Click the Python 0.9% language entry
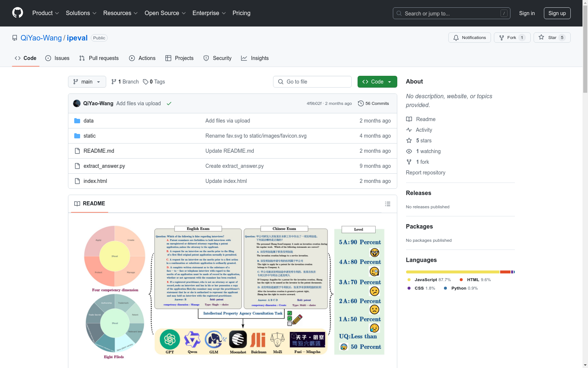This screenshot has height=368, width=588. [461, 288]
